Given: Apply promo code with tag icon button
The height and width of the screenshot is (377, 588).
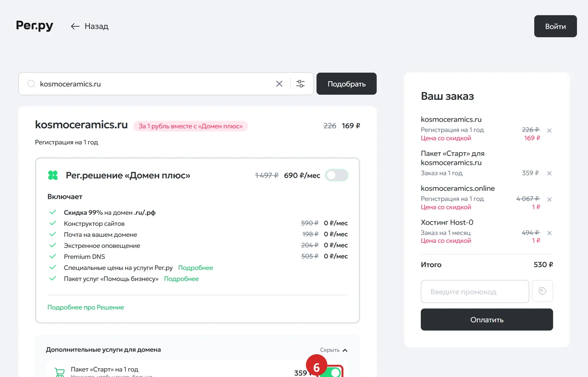Looking at the screenshot, I should coord(543,291).
